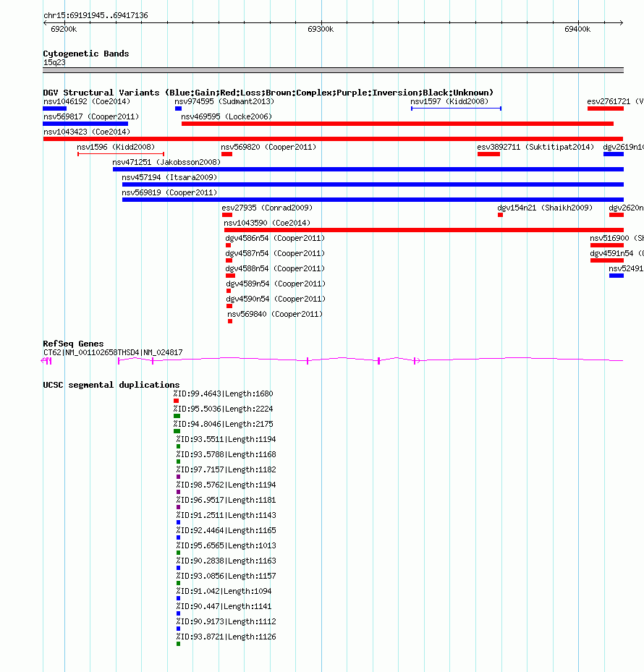The image size is (644, 672).
Task: Click the DGV Structural Variants track title
Action: [x=268, y=93]
